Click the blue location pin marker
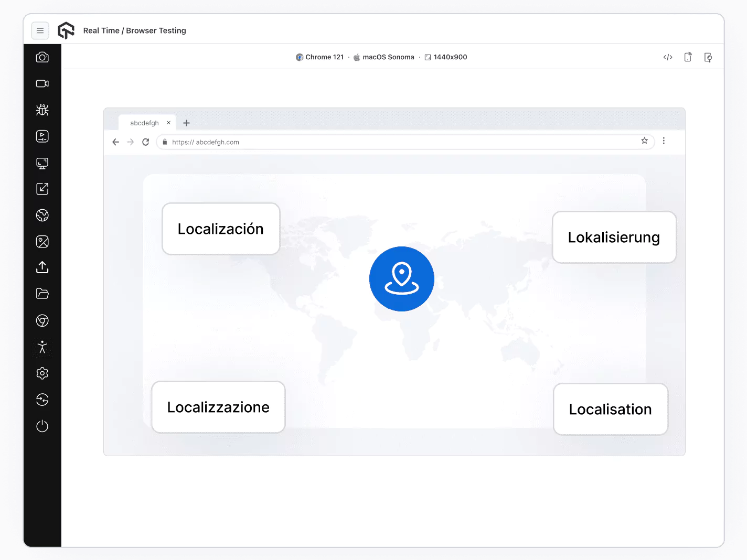This screenshot has width=747, height=560. 402,279
